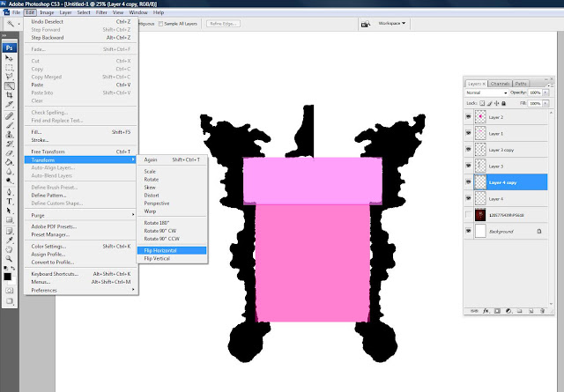Swap foreground and background colors
564x392 pixels.
13,269
